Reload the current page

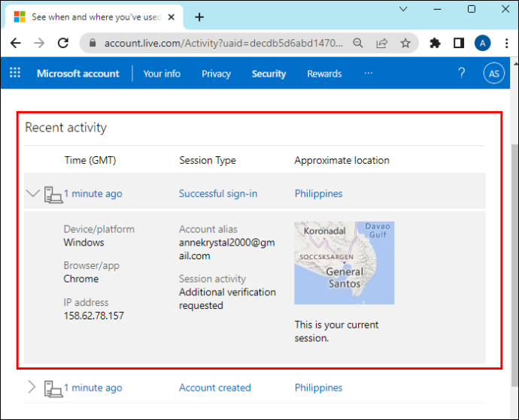tap(63, 43)
